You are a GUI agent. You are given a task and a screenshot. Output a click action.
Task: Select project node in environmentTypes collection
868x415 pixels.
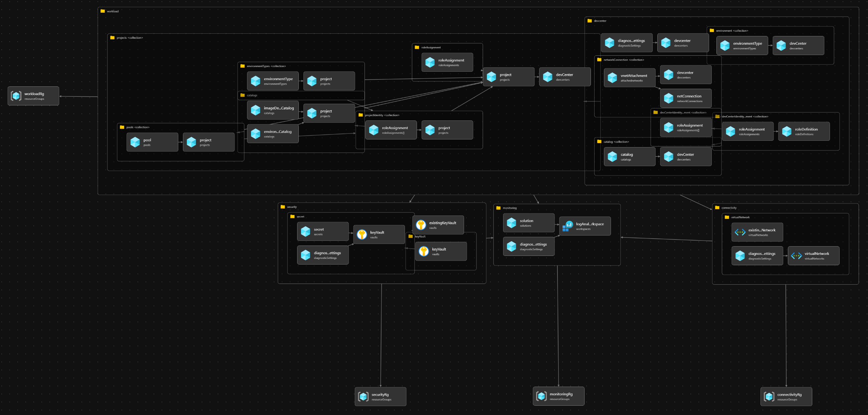(x=329, y=81)
